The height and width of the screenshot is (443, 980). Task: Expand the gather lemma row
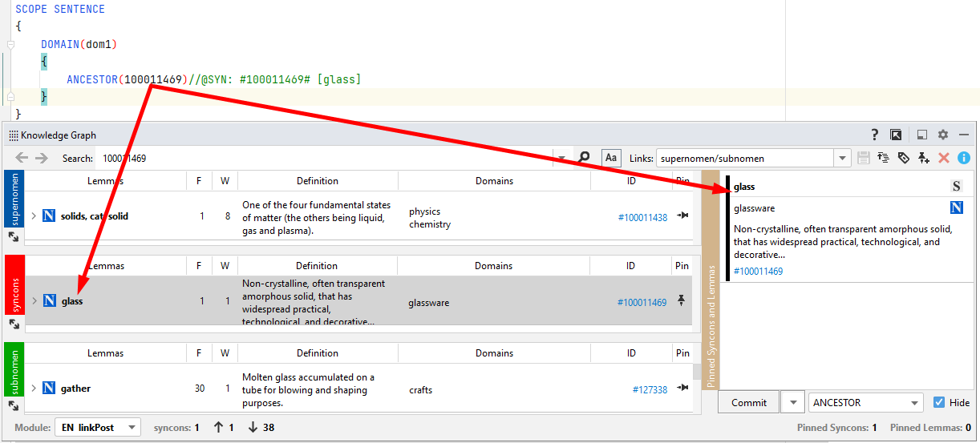point(34,389)
